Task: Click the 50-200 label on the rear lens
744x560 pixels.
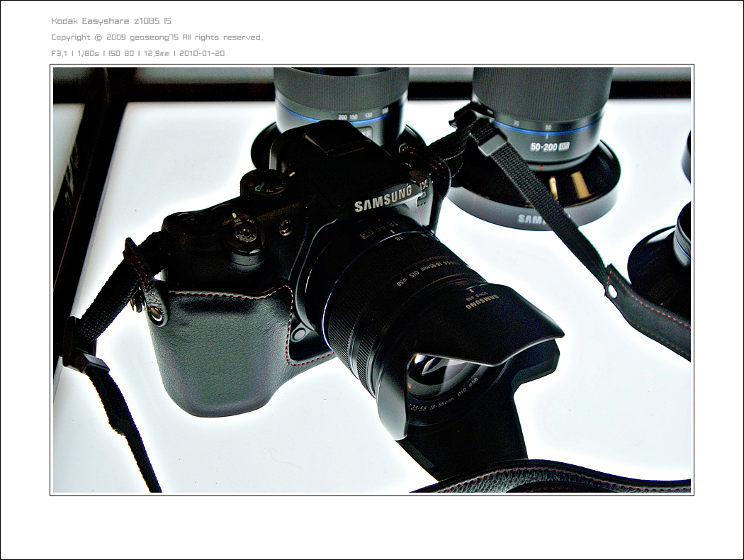Action: 544,148
